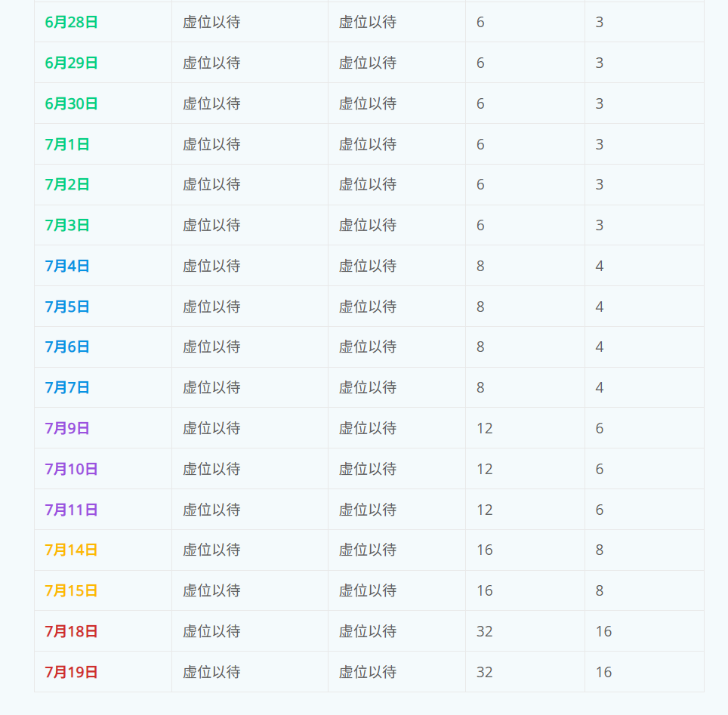Click second 虚位以待 cell in 7月18日 row
728x715 pixels.
[368, 631]
